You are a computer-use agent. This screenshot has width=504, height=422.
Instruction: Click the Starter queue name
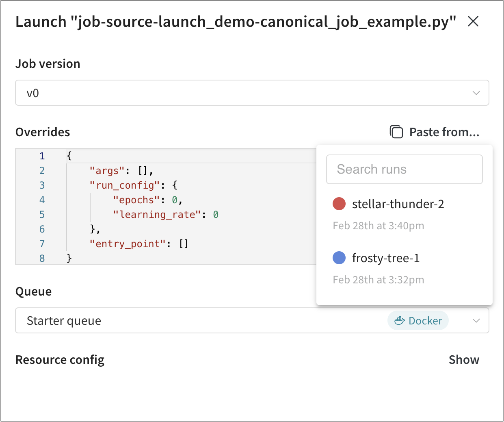[x=64, y=321]
